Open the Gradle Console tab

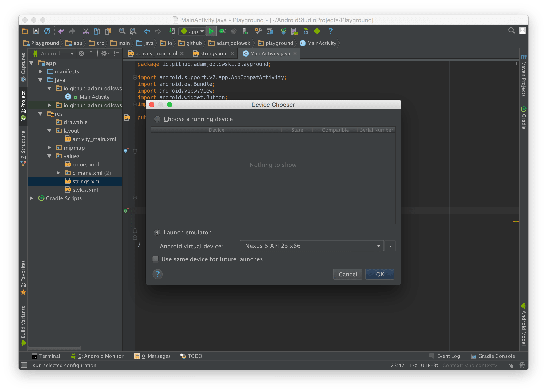point(493,356)
